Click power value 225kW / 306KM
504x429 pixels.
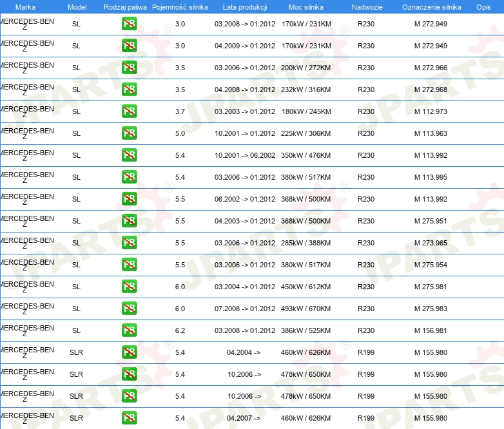point(305,133)
